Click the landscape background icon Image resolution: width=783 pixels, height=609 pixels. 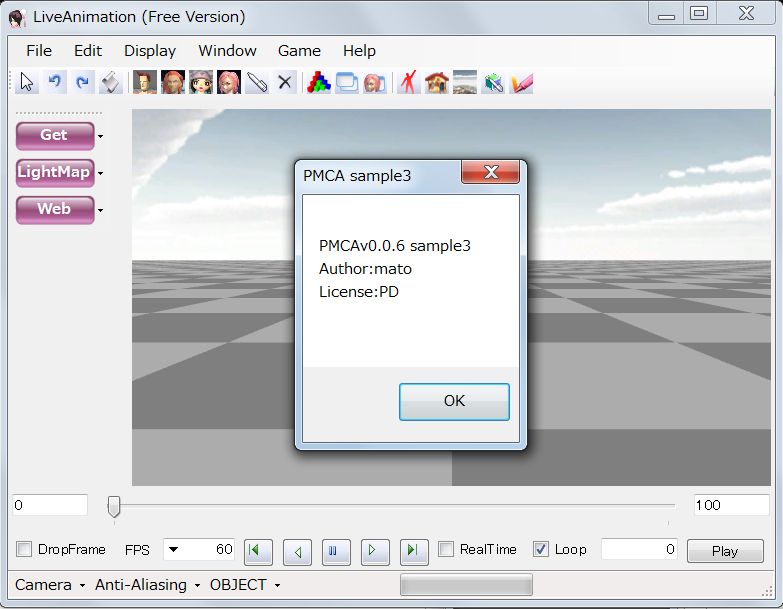(x=464, y=82)
